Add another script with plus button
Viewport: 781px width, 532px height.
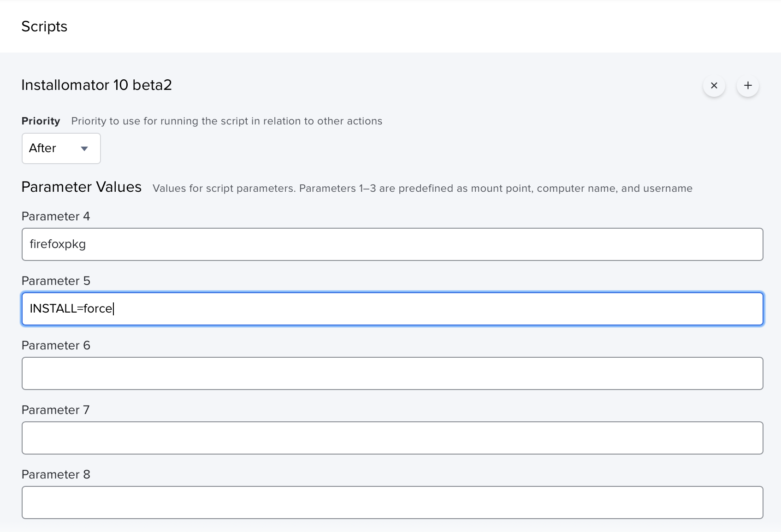pos(747,86)
